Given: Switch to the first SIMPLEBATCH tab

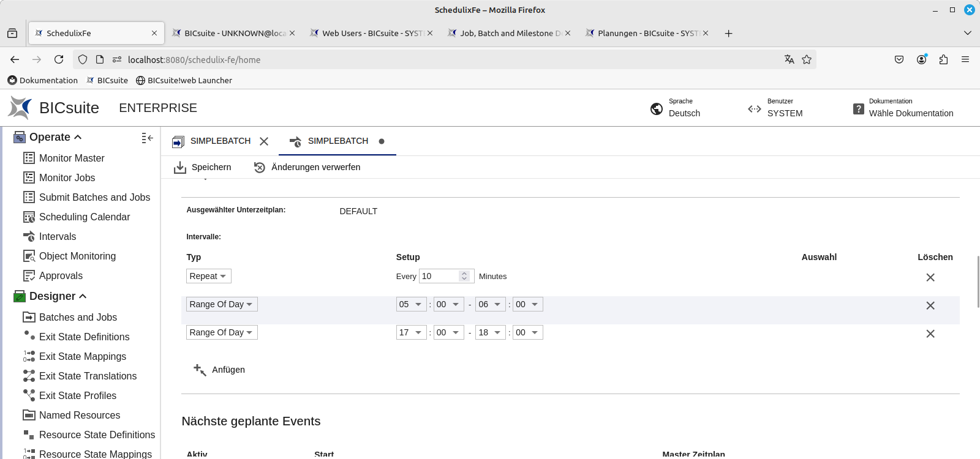Looking at the screenshot, I should tap(219, 141).
